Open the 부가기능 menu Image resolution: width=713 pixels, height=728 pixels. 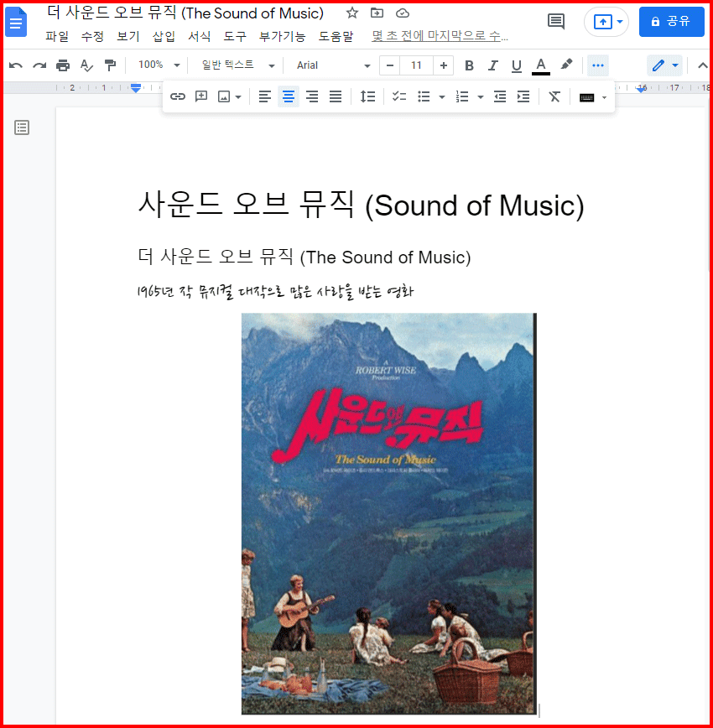282,36
